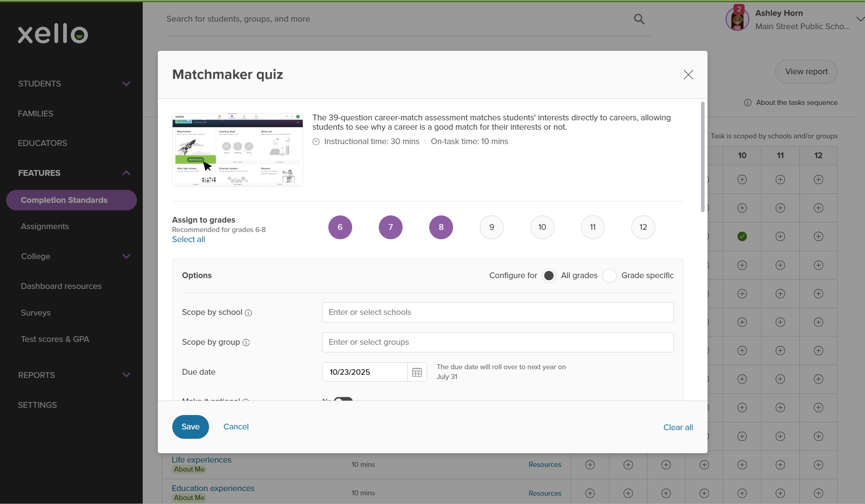This screenshot has height=504, width=865.
Task: Add Life experiences task for grade 12
Action: pos(819,465)
